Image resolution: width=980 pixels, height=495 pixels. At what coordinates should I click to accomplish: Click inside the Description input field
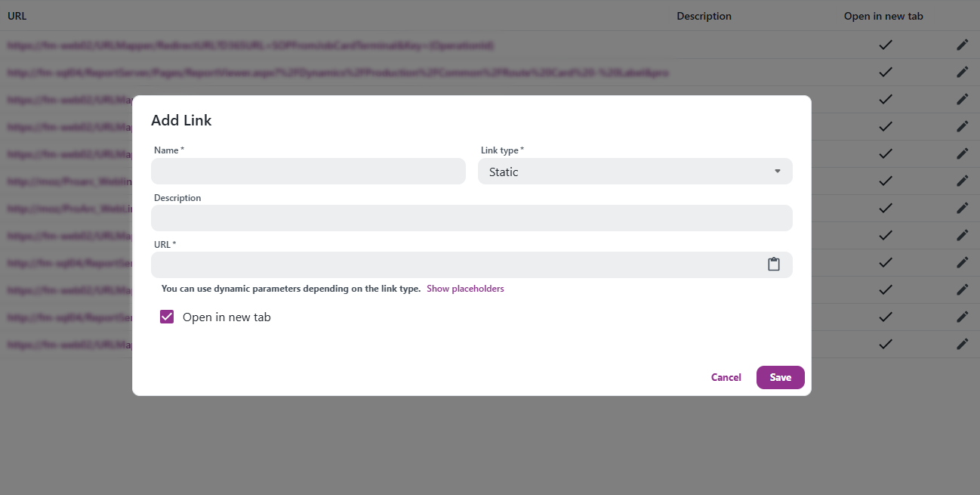click(x=472, y=218)
